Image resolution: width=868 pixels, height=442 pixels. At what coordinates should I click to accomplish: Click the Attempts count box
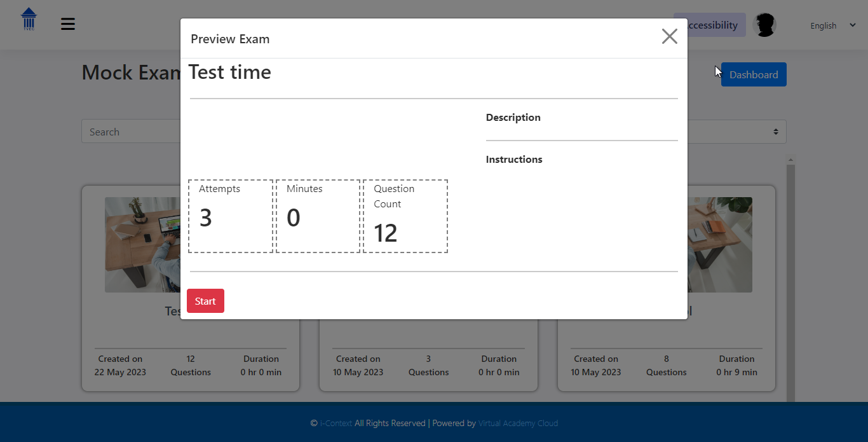pyautogui.click(x=230, y=216)
